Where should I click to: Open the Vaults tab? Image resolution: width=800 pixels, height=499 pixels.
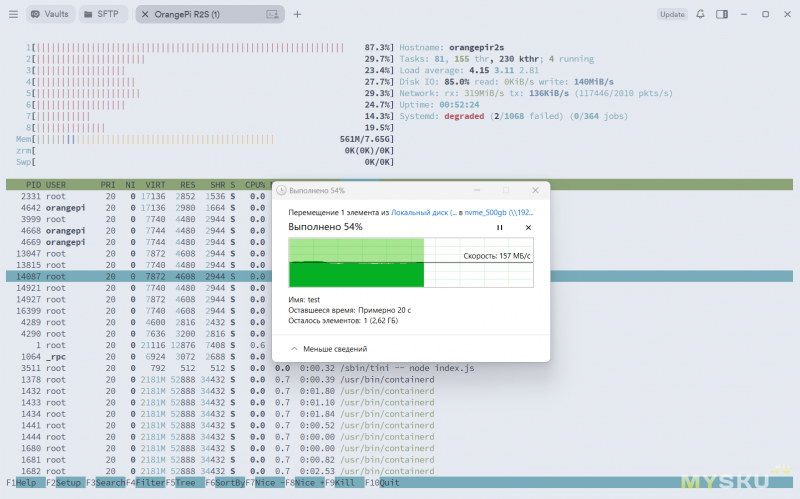[50, 14]
